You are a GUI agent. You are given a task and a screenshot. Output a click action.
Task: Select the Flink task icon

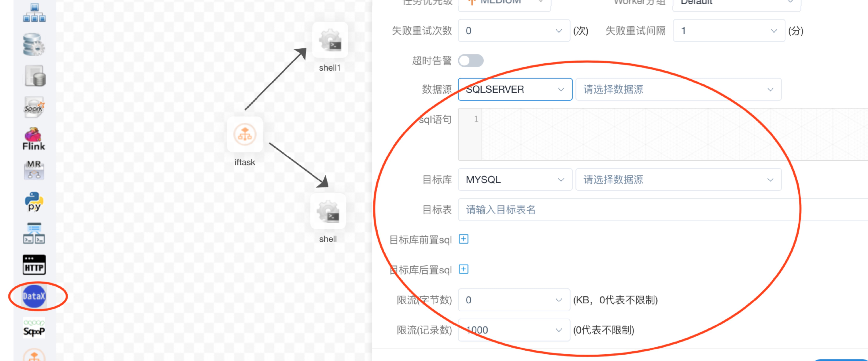[x=34, y=138]
